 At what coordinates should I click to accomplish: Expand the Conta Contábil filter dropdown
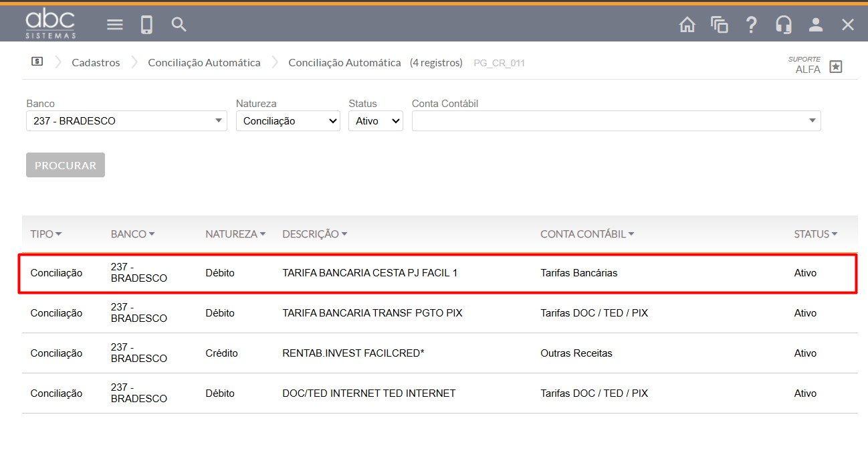pyautogui.click(x=616, y=121)
